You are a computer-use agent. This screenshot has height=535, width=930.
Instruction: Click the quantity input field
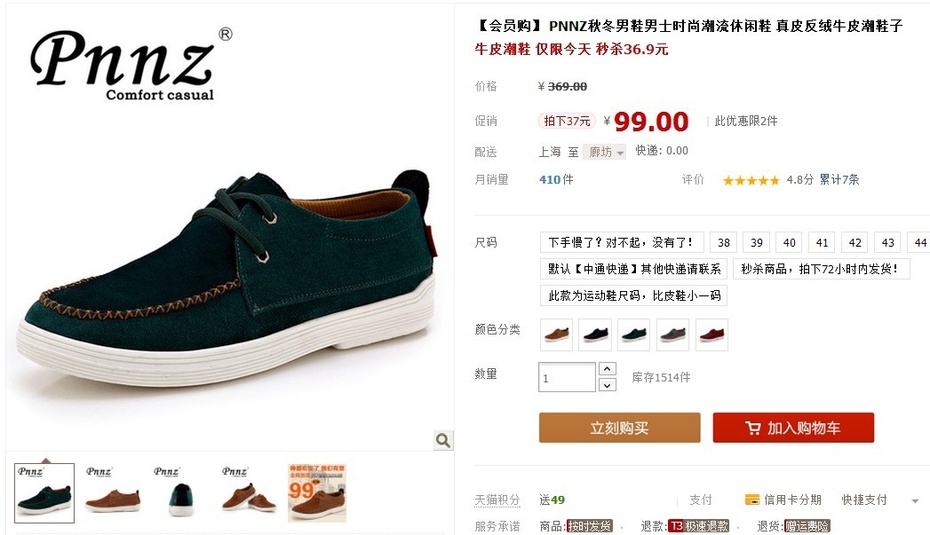(566, 377)
